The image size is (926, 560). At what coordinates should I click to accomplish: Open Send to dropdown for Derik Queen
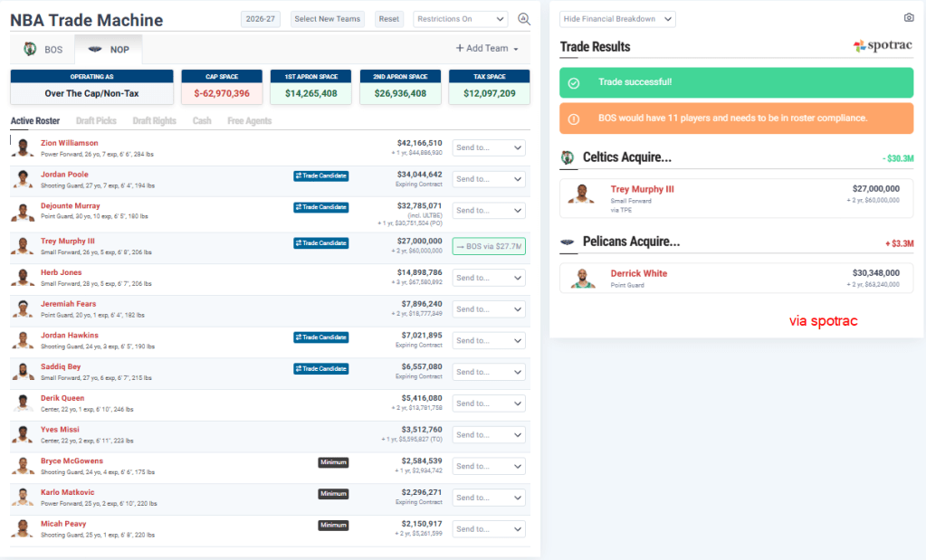[489, 403]
